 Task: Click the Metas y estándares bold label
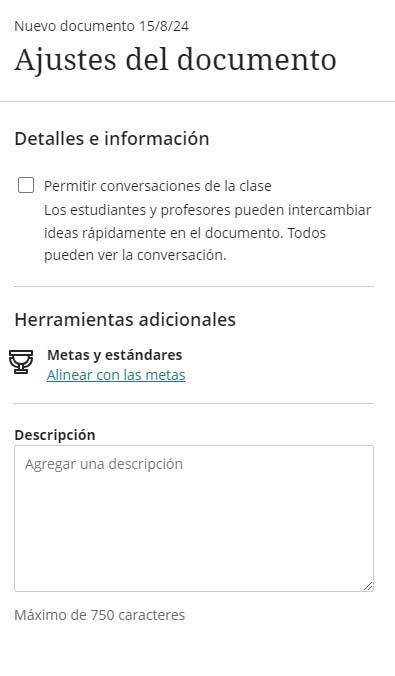pos(115,355)
